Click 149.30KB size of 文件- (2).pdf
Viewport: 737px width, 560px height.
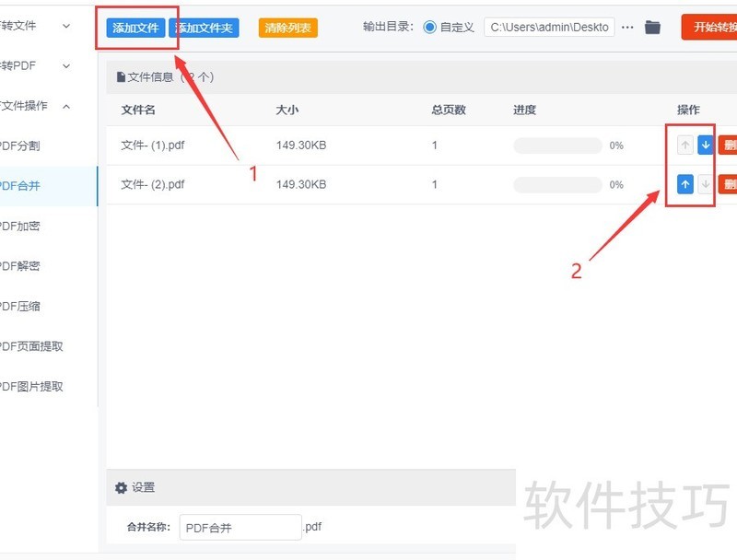(x=301, y=184)
